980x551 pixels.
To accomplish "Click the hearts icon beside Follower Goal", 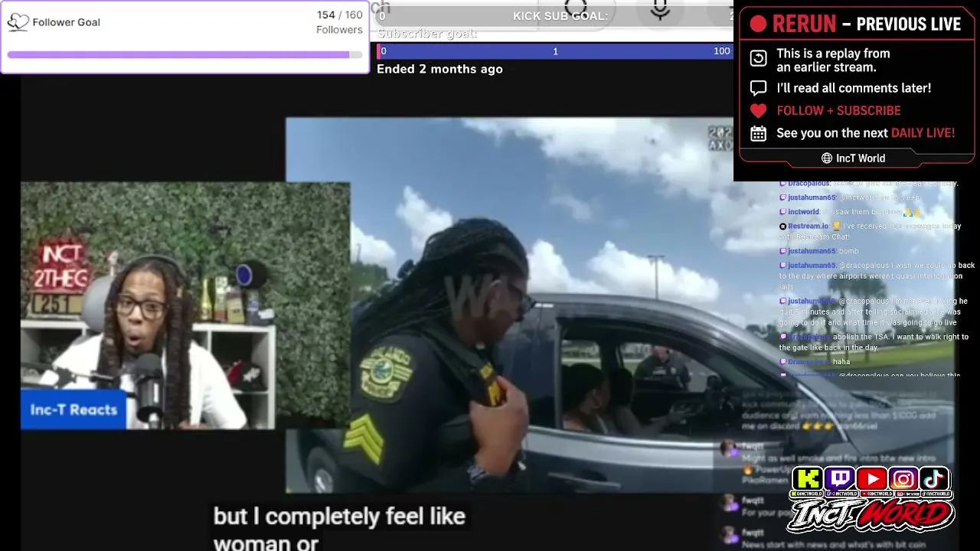I will click(x=18, y=22).
